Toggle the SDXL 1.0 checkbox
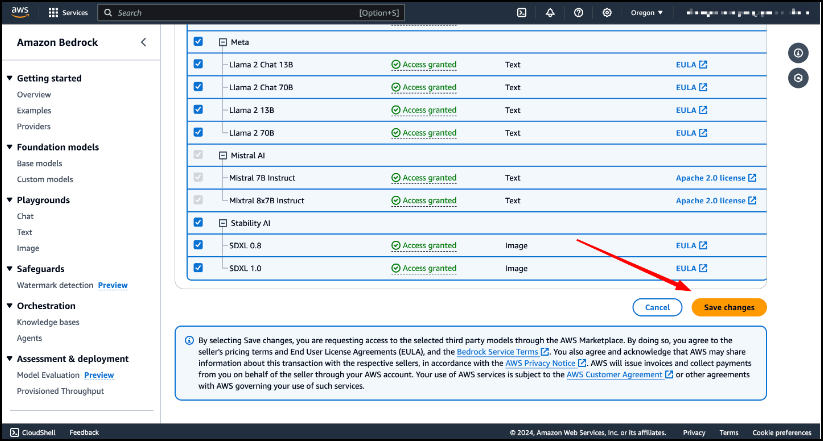 point(198,268)
